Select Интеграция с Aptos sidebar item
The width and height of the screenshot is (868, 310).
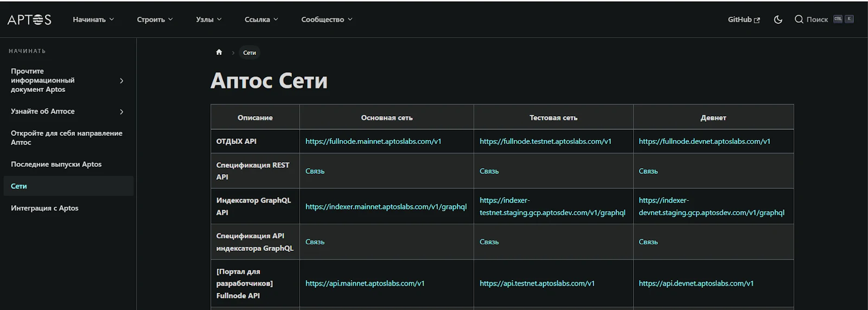tap(68, 208)
